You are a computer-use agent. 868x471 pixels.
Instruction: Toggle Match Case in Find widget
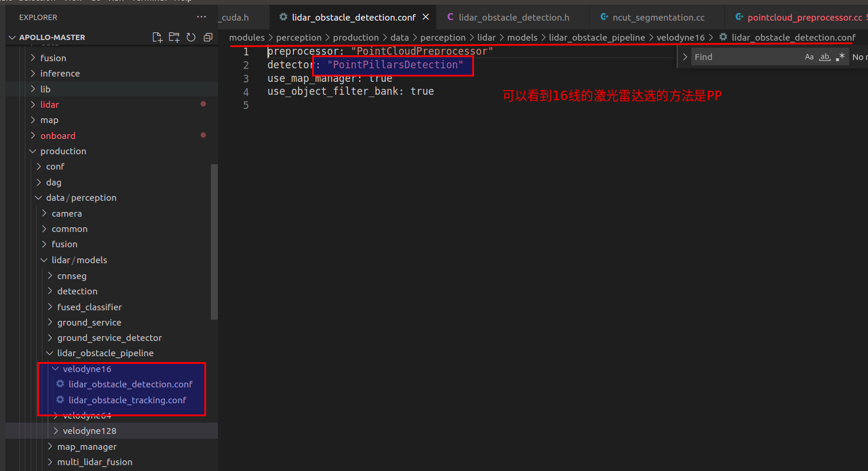(809, 57)
